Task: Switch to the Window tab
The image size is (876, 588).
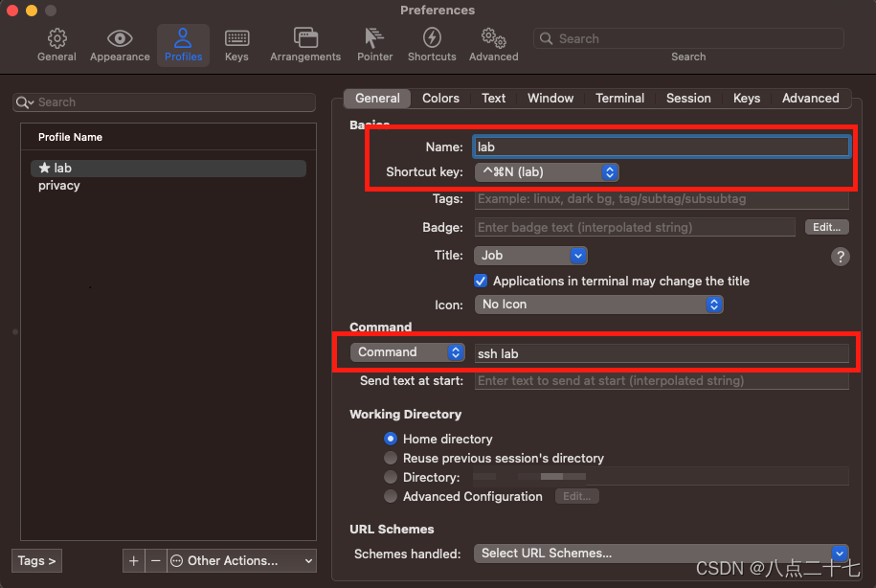Action: point(550,99)
